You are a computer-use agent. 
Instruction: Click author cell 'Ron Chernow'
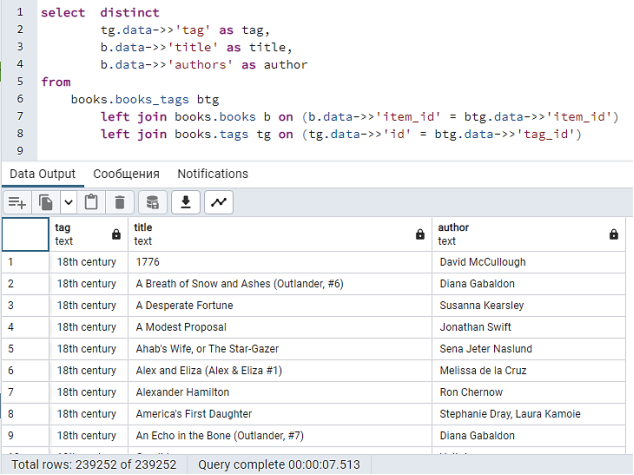coord(528,393)
